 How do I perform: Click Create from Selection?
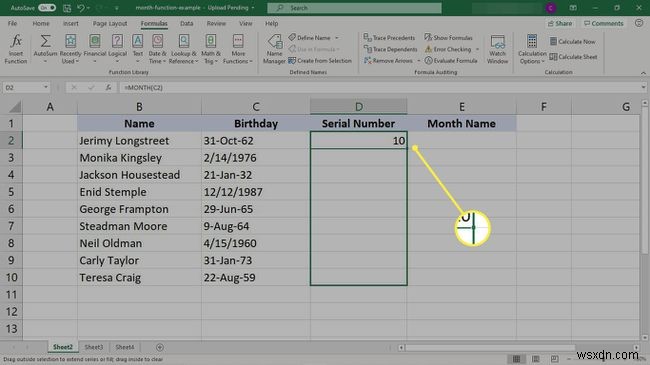coord(320,61)
